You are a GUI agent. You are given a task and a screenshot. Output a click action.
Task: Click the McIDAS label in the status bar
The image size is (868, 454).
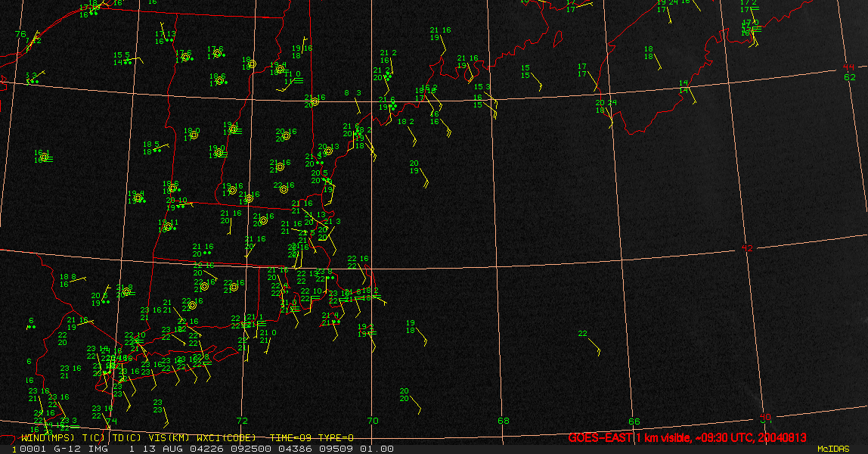[x=833, y=449]
